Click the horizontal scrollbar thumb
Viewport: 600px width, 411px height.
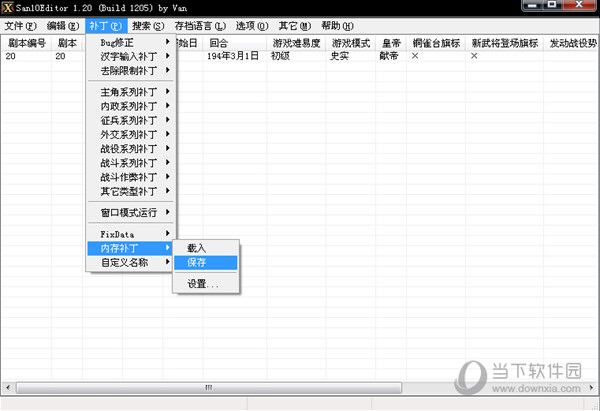pyautogui.click(x=209, y=388)
